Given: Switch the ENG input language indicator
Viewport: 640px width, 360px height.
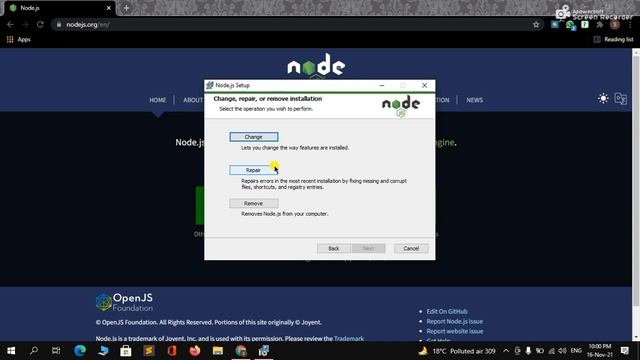Looking at the screenshot, I should click(x=576, y=351).
